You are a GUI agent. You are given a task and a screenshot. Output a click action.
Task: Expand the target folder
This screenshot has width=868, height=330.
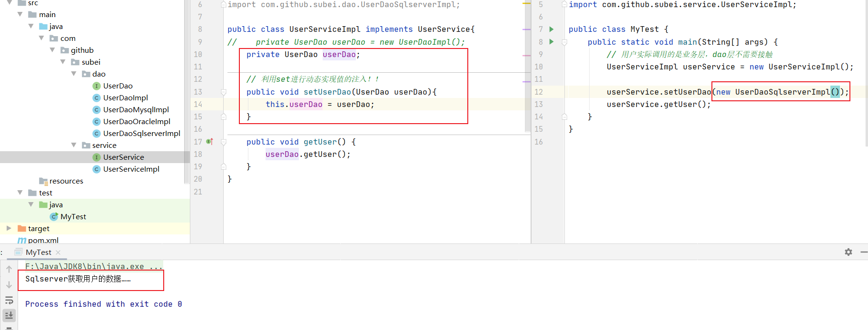[9, 228]
